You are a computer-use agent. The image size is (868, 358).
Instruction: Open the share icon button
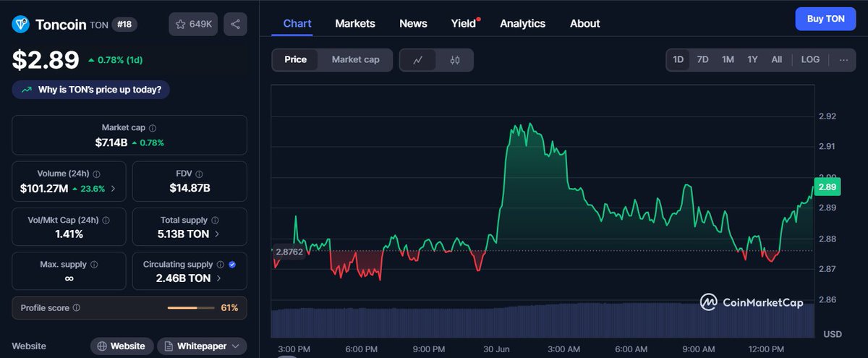coord(235,24)
